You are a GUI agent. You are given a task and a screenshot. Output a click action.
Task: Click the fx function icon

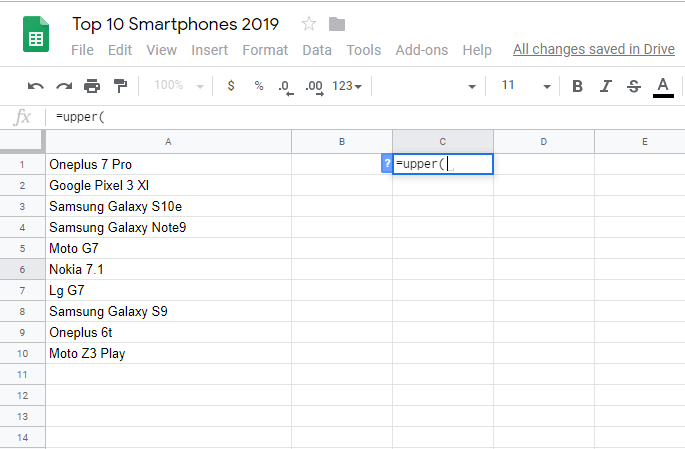(x=22, y=117)
